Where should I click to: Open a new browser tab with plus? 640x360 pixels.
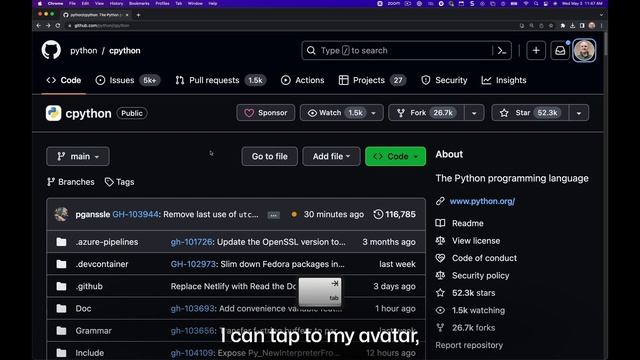tap(138, 15)
